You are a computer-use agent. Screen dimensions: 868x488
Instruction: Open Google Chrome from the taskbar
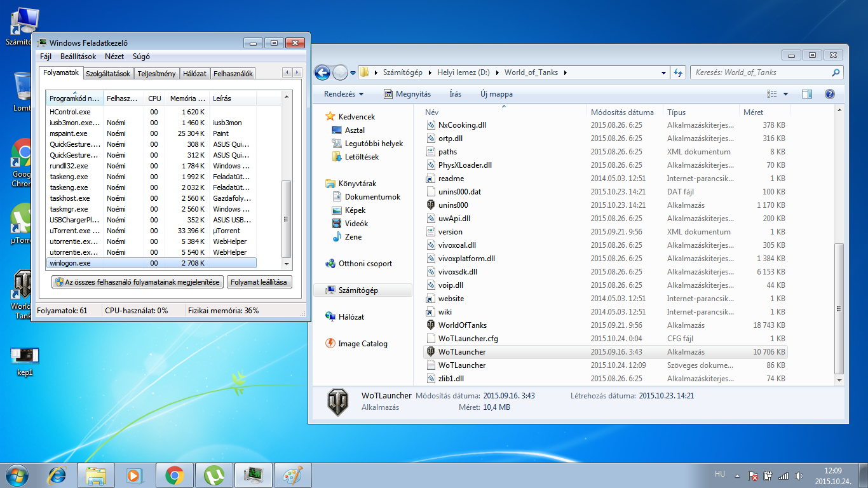[x=175, y=475]
